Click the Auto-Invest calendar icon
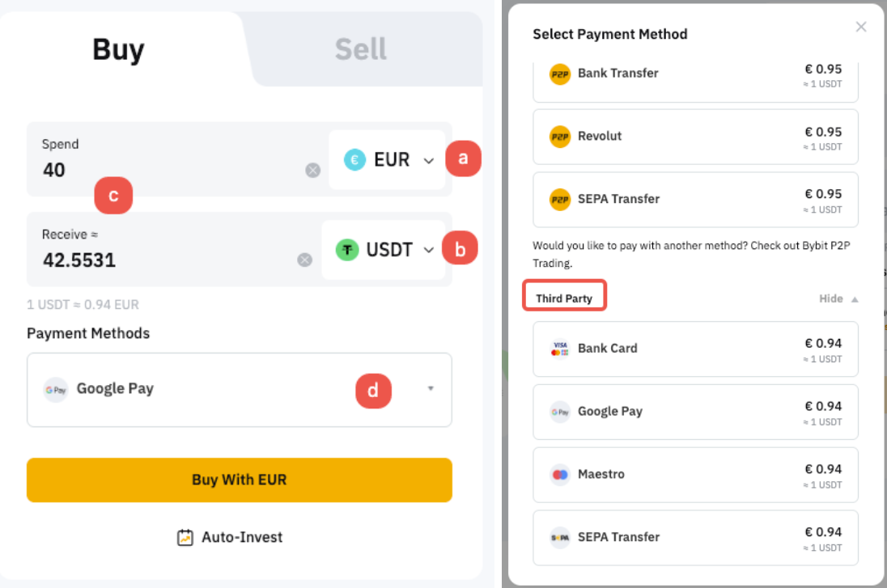This screenshot has height=588, width=887. pyautogui.click(x=185, y=537)
